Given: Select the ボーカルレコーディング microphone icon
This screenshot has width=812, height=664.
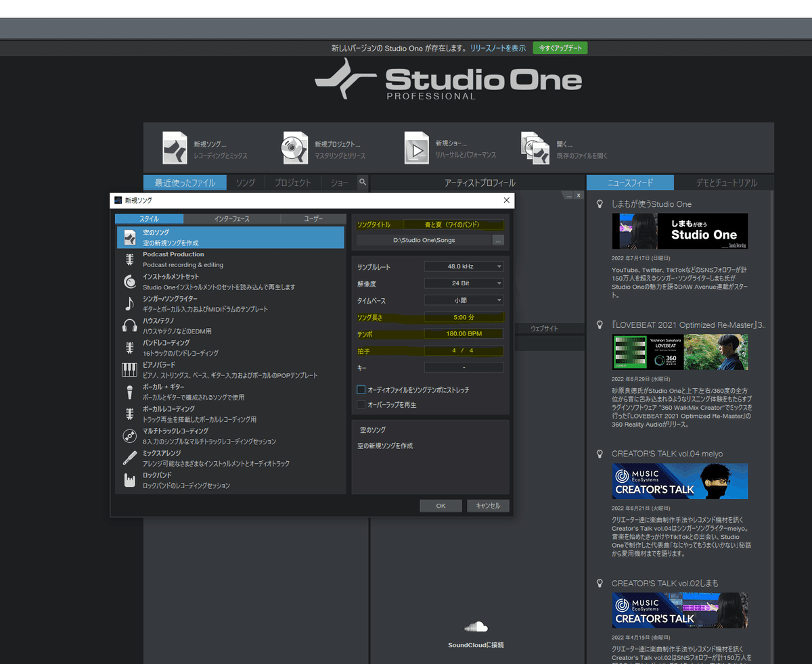Looking at the screenshot, I should pyautogui.click(x=129, y=414).
